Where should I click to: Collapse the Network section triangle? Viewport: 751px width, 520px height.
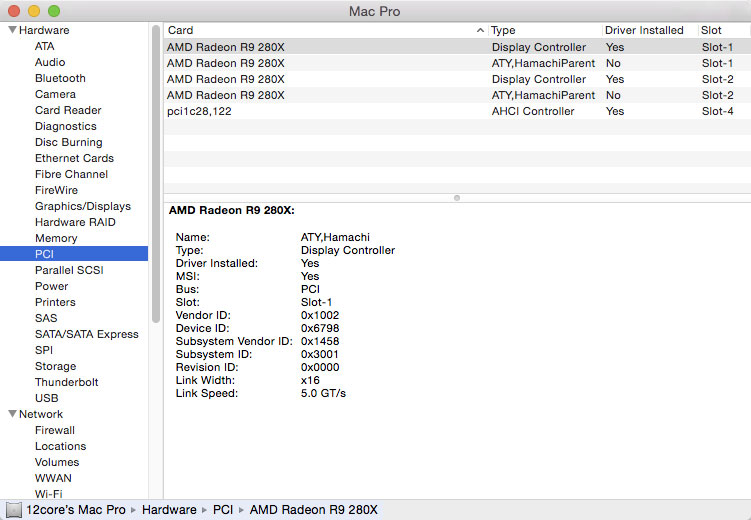[x=12, y=414]
